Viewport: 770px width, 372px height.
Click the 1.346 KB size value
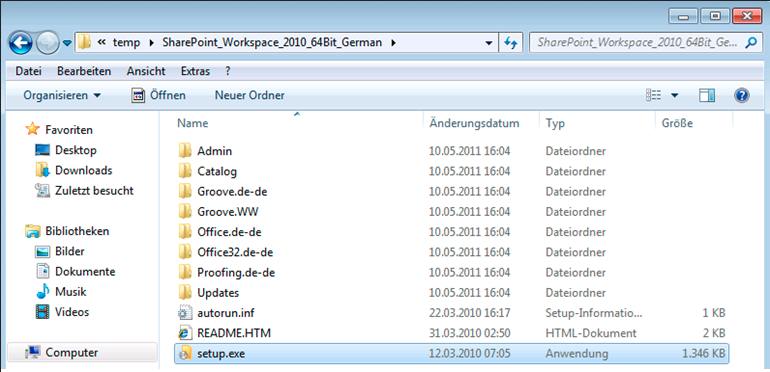point(704,353)
